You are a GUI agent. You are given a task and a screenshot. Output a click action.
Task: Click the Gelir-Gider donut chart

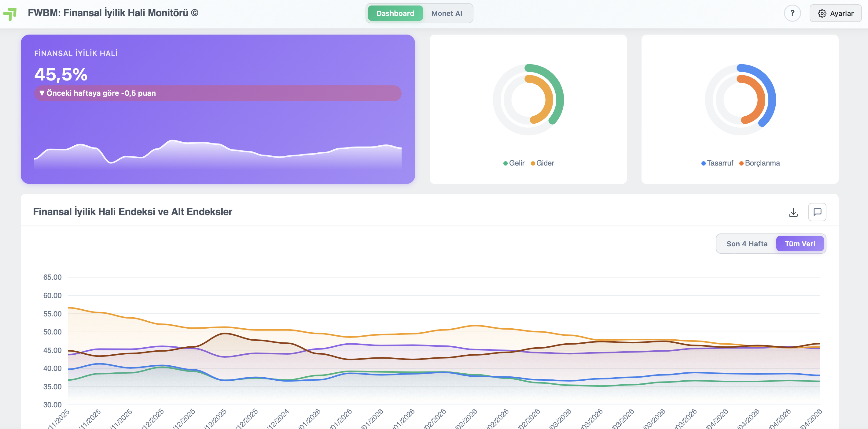click(x=528, y=99)
